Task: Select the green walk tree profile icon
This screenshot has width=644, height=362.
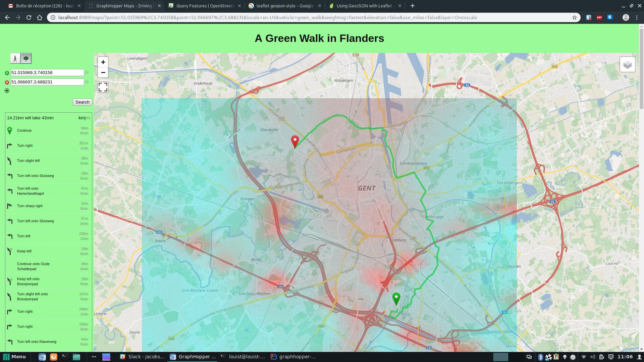Action: click(26, 58)
